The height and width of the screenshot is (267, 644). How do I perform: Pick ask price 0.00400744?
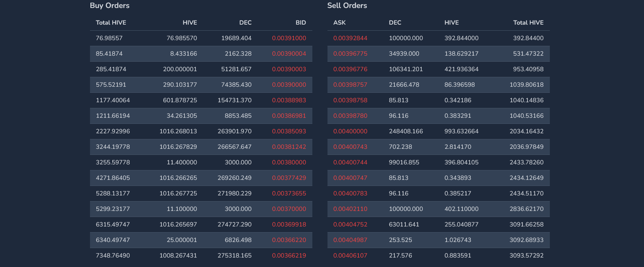coord(350,162)
